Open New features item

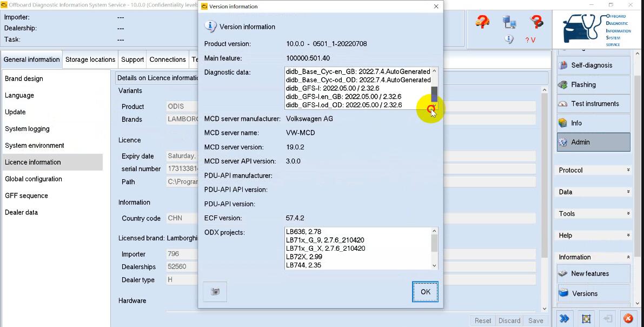(594, 273)
